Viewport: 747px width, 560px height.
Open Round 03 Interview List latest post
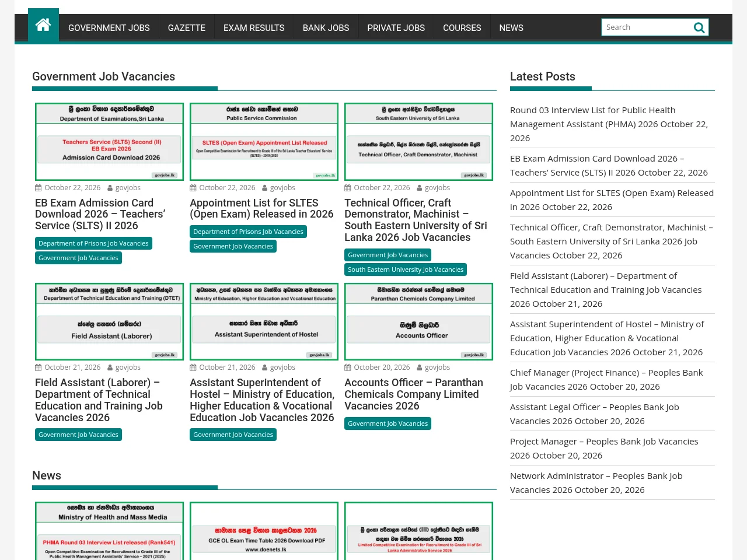(x=609, y=124)
